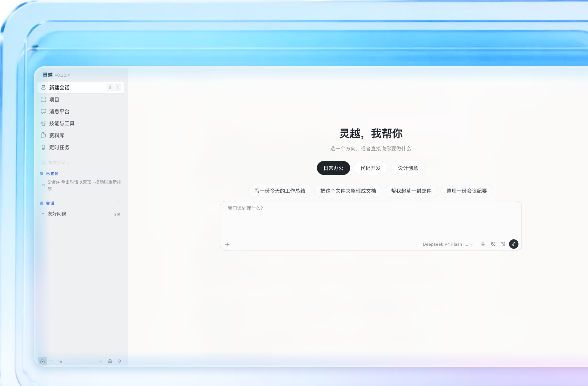The image size is (588, 386).
Task: Open 消息平台 in the sidebar
Action: [x=81, y=111]
